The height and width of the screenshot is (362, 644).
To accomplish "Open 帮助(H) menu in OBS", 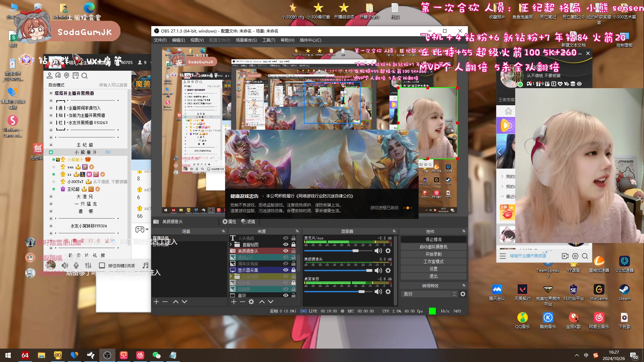I will click(287, 40).
